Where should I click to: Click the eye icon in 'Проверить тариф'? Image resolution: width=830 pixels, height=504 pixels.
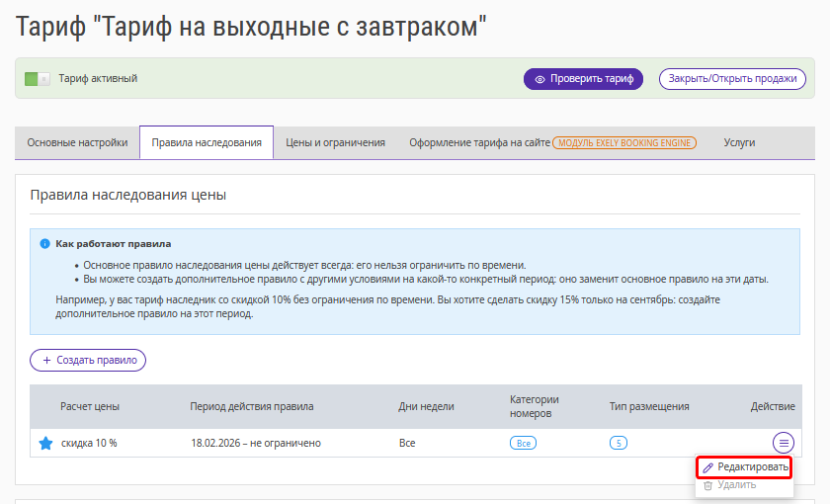539,79
